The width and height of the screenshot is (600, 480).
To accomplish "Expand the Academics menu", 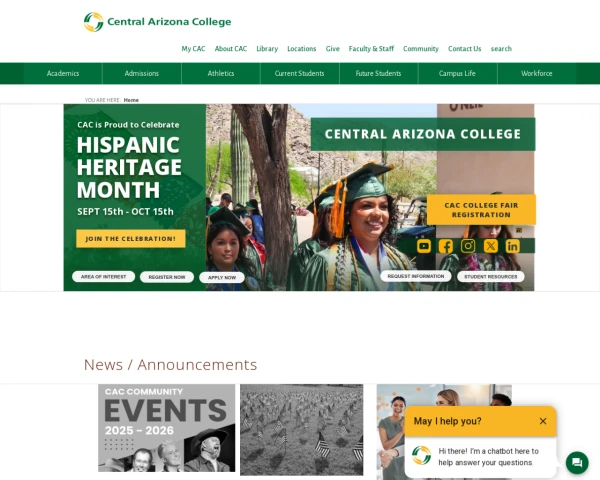I will 63,73.
